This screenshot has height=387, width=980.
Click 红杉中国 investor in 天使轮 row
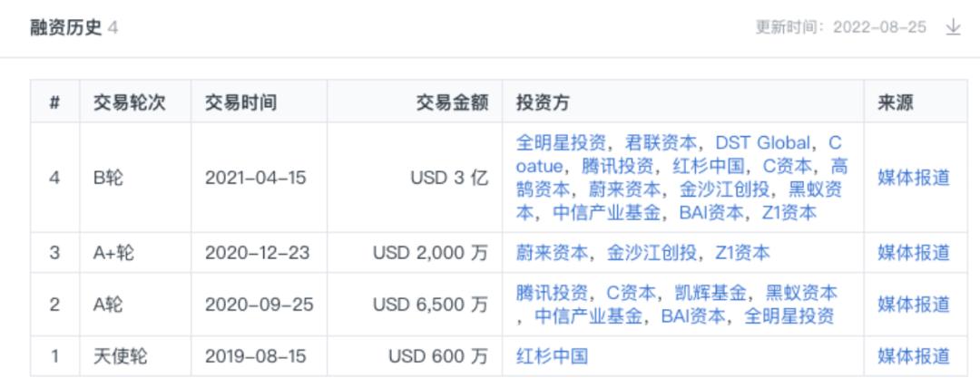tap(552, 356)
